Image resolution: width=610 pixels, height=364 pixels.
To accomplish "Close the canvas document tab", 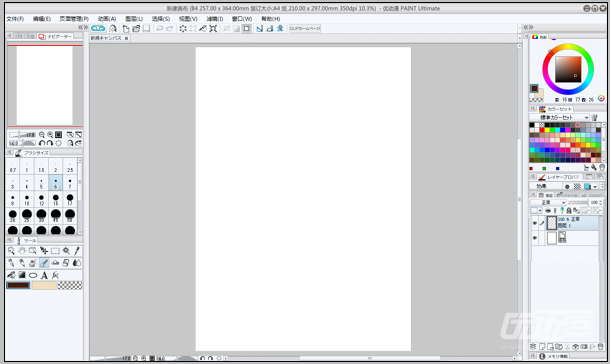I will [126, 38].
